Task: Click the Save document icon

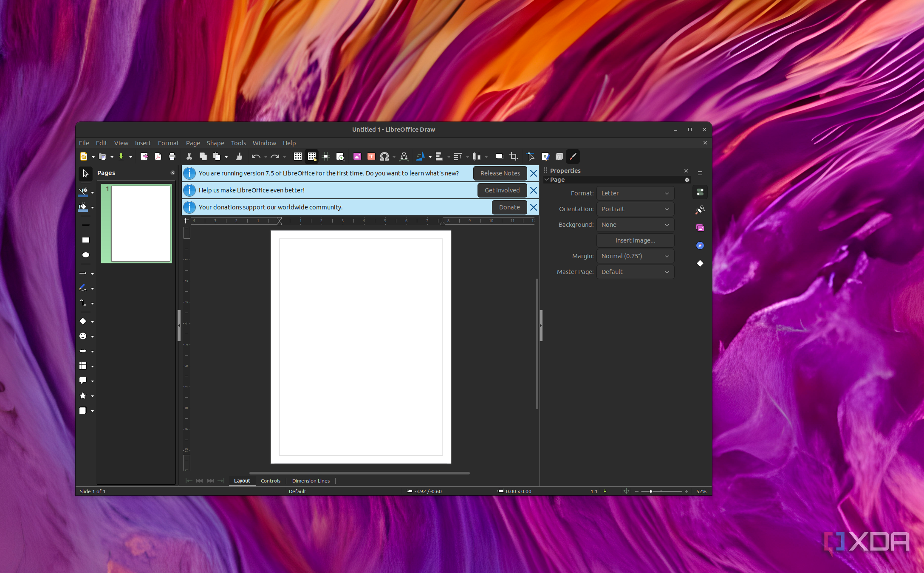Action: 121,157
